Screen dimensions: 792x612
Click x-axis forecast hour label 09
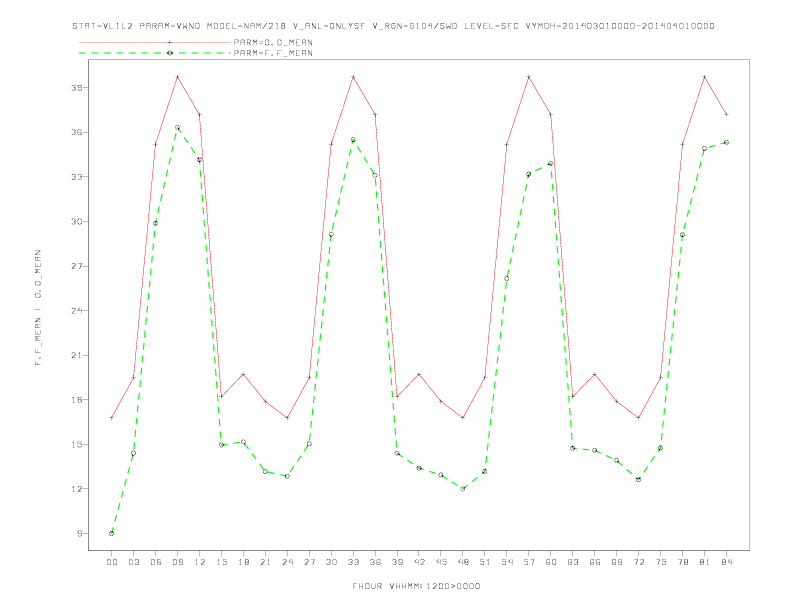point(177,562)
